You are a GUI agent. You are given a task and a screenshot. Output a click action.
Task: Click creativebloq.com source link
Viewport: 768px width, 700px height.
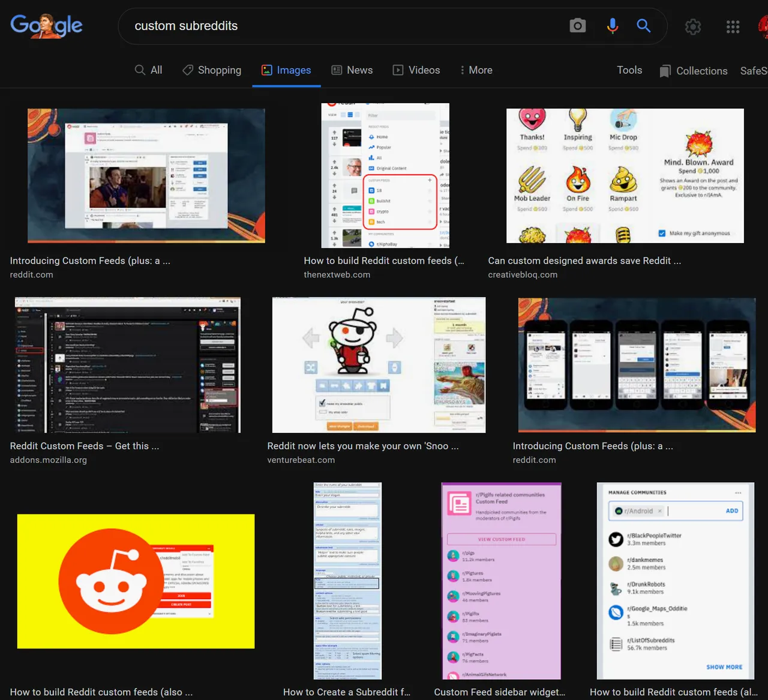pyautogui.click(x=523, y=274)
